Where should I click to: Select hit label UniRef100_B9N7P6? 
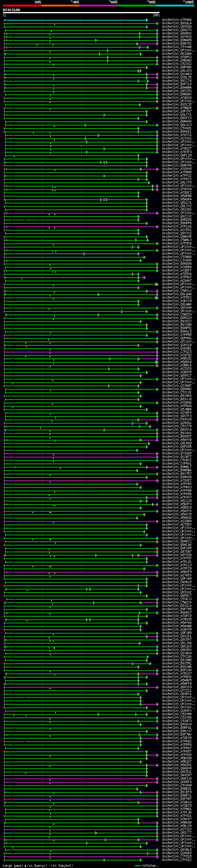point(177,165)
